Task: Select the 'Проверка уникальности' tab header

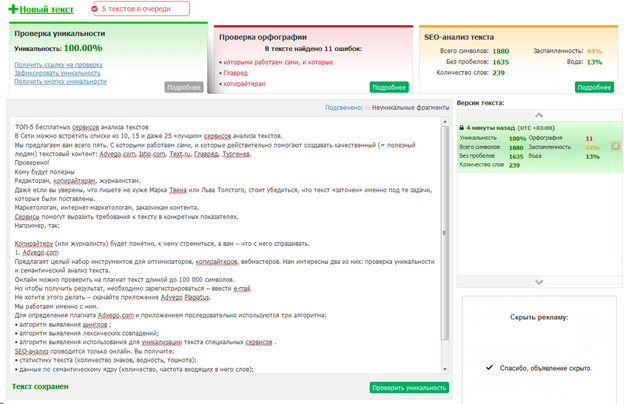Action: (60, 34)
